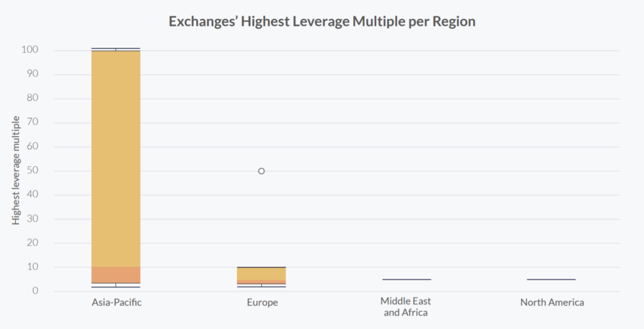Select the North America axis label
This screenshot has width=644, height=329.
tap(552, 303)
